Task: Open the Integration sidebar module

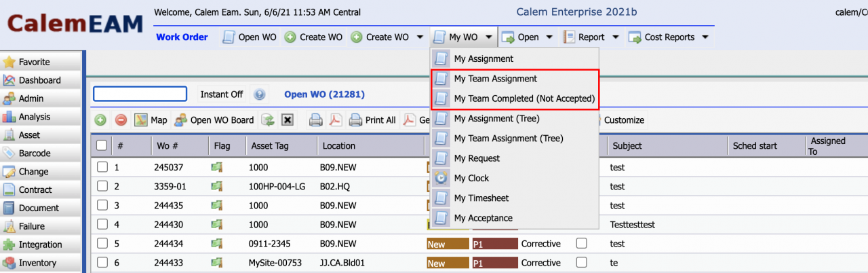Action: click(40, 244)
